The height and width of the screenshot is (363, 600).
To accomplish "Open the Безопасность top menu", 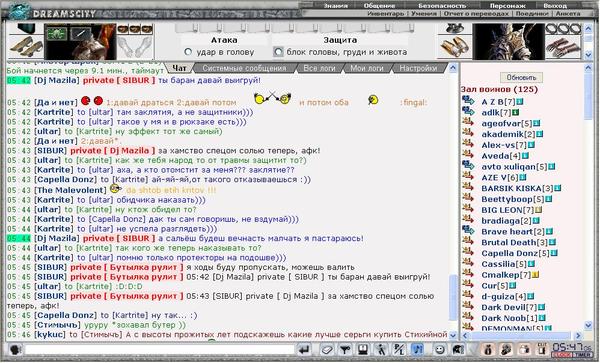I will pos(442,6).
